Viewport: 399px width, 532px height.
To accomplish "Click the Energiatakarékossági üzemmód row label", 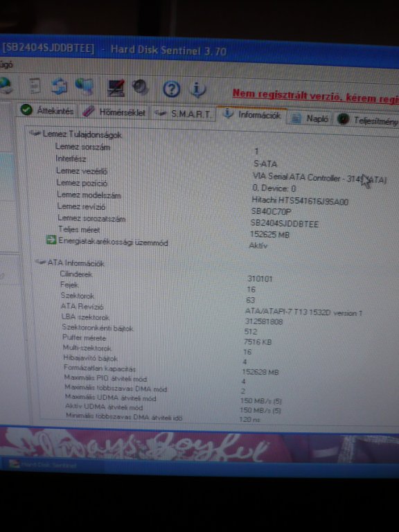I will [x=113, y=242].
